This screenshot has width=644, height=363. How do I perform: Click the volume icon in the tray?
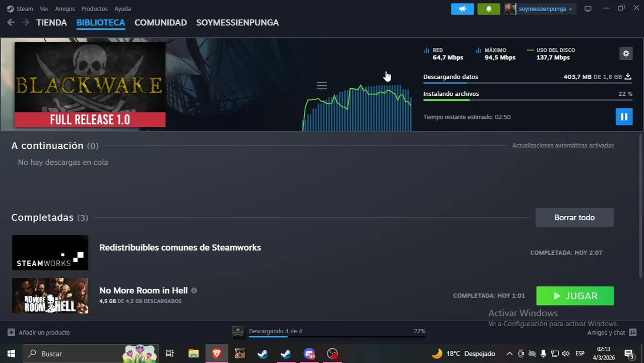(x=566, y=353)
